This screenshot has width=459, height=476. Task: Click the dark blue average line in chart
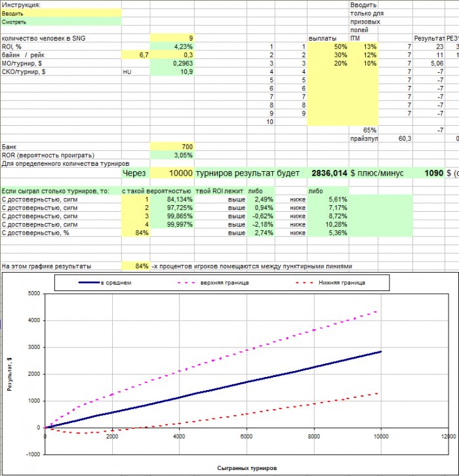(212, 390)
